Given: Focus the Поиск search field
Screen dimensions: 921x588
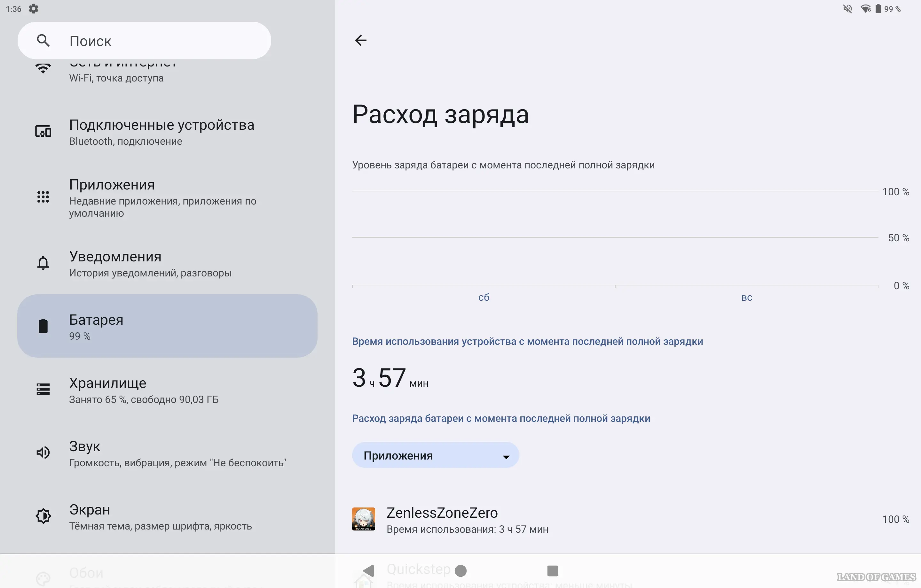Looking at the screenshot, I should (x=153, y=41).
